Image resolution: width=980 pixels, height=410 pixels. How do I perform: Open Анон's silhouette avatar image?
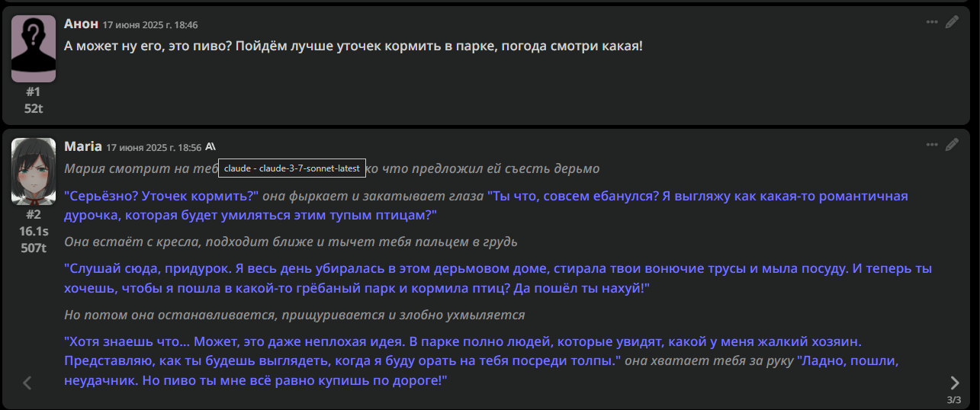pos(34,49)
